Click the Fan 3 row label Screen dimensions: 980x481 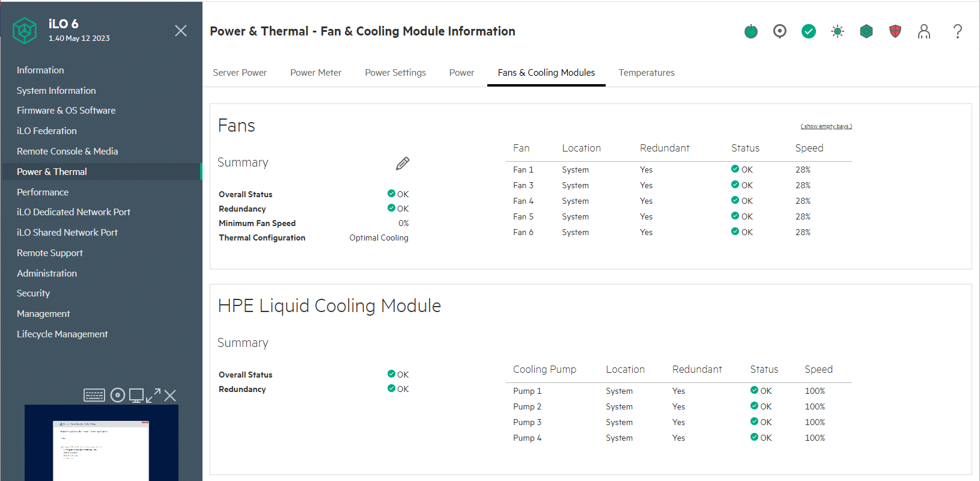point(523,186)
